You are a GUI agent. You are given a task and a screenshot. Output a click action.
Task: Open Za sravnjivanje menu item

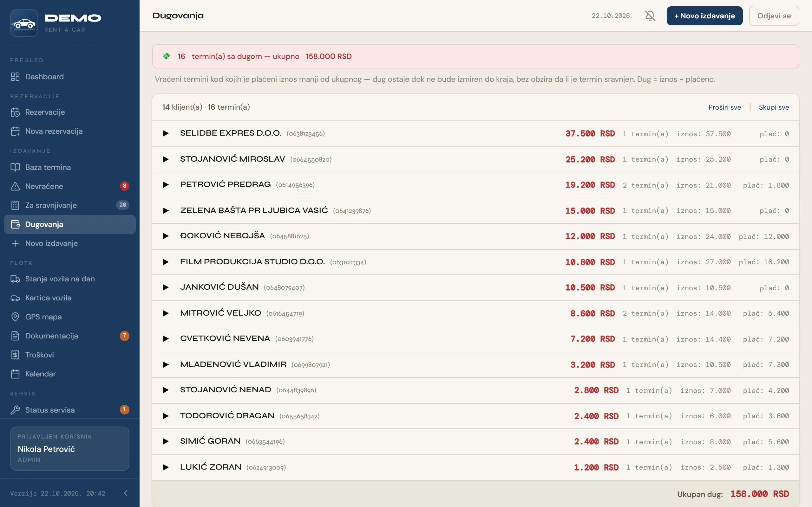(70, 205)
